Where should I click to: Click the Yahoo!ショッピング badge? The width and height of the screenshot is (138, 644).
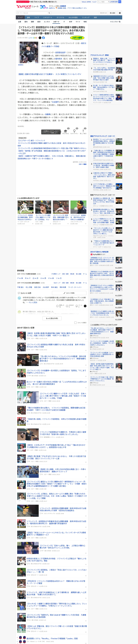[23, 2]
